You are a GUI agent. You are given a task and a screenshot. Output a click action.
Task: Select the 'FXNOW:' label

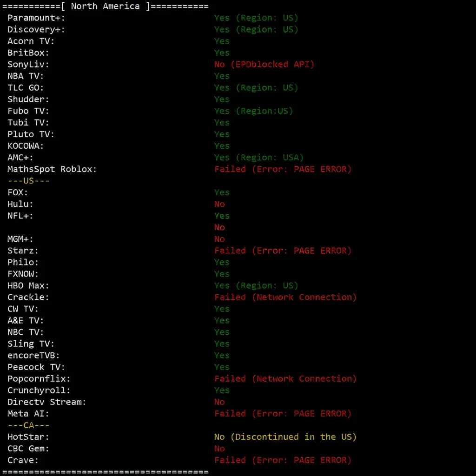tap(23, 274)
